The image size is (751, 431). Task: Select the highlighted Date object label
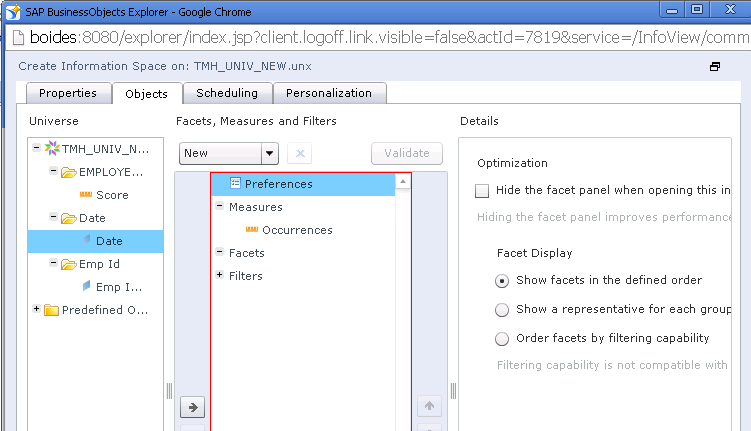pyautogui.click(x=109, y=241)
